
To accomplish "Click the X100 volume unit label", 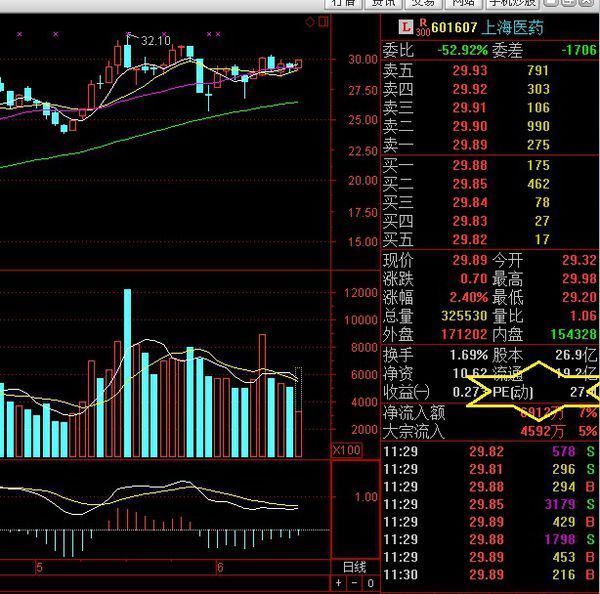I will click(347, 450).
